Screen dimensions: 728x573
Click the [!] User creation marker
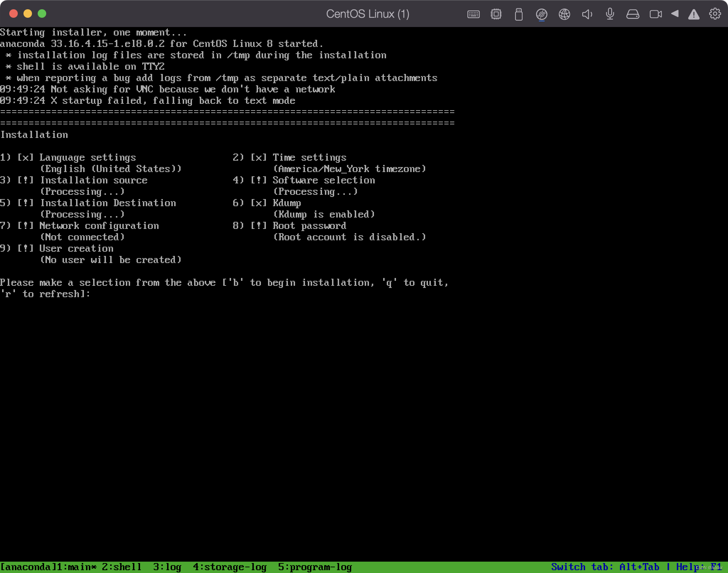[26, 248]
